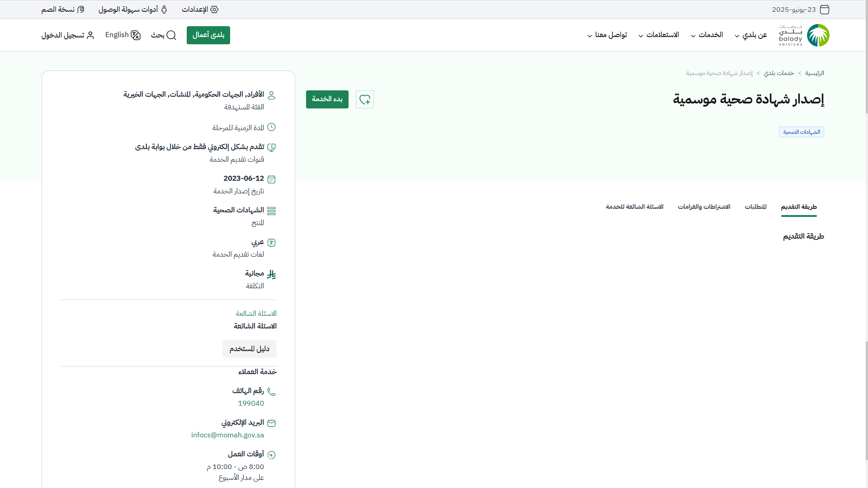Click the search magnifier icon
Viewport: 868px width, 488px height.
pyautogui.click(x=171, y=35)
